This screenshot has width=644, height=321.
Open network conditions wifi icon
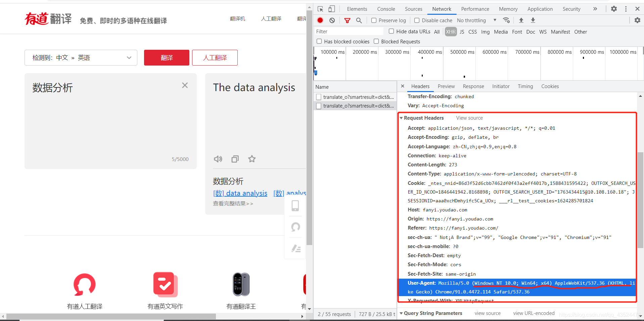[506, 20]
